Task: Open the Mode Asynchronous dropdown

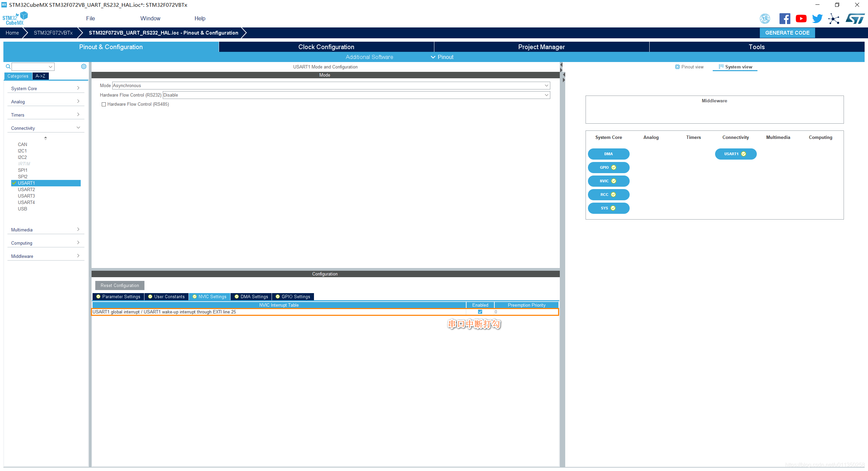Action: pos(331,85)
